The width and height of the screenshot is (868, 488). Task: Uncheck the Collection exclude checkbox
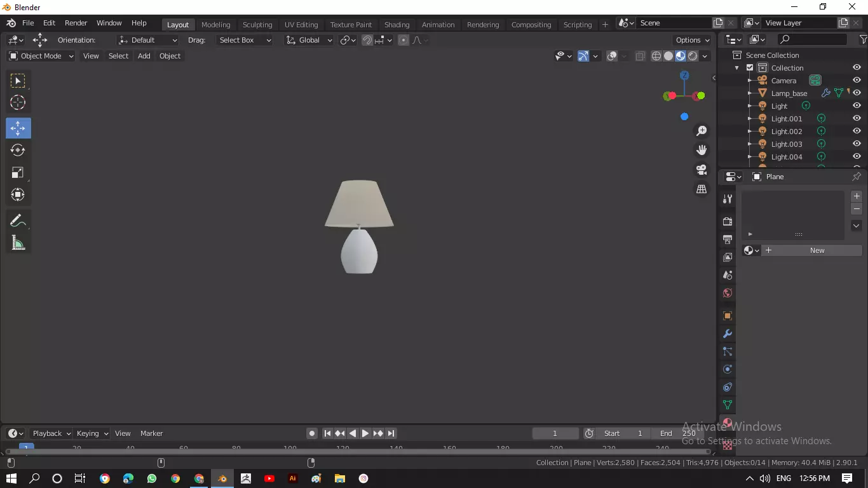pyautogui.click(x=750, y=68)
